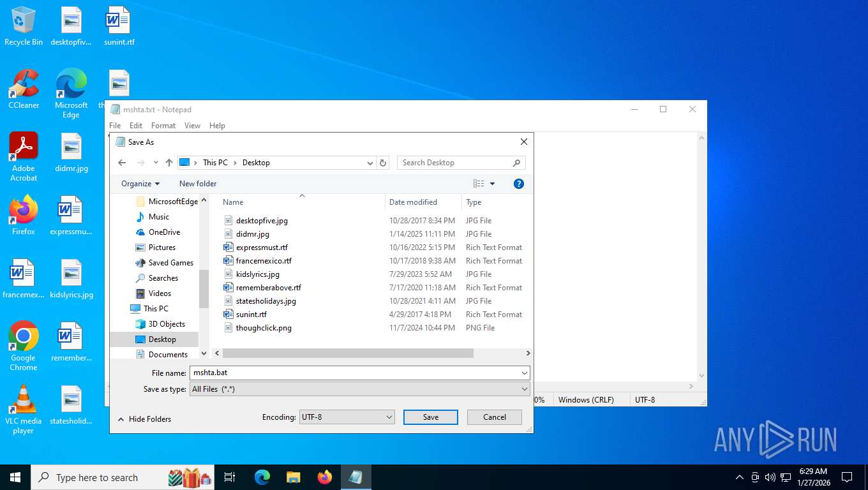Show hidden tray icons chevron

coord(740,477)
